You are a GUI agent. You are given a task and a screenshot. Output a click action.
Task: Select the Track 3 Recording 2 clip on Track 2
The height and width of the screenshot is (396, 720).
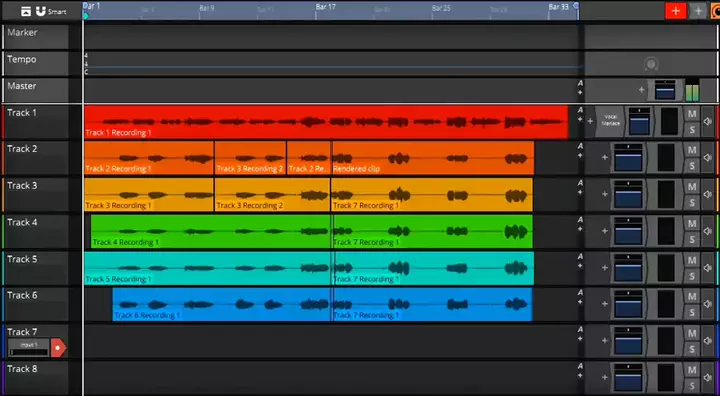click(250, 158)
